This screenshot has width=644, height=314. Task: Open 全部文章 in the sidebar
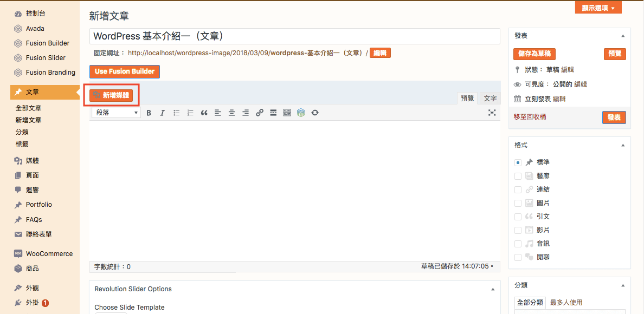point(29,108)
